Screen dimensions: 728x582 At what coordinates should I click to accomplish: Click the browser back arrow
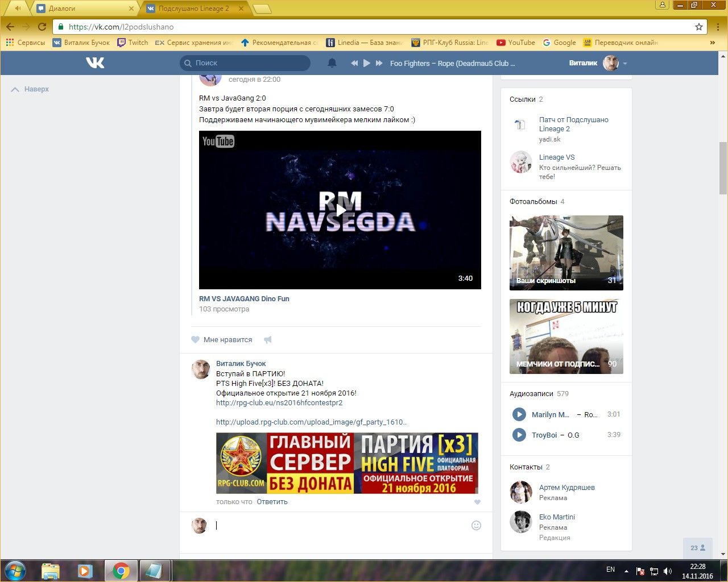(10, 27)
